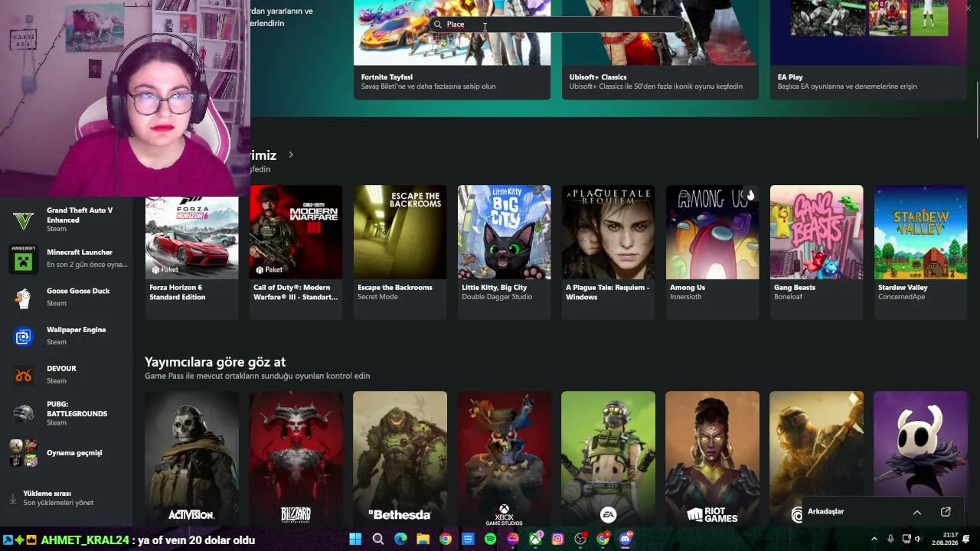Click the Arkadaşlar friends label
Image resolution: width=980 pixels, height=551 pixels.
(825, 512)
